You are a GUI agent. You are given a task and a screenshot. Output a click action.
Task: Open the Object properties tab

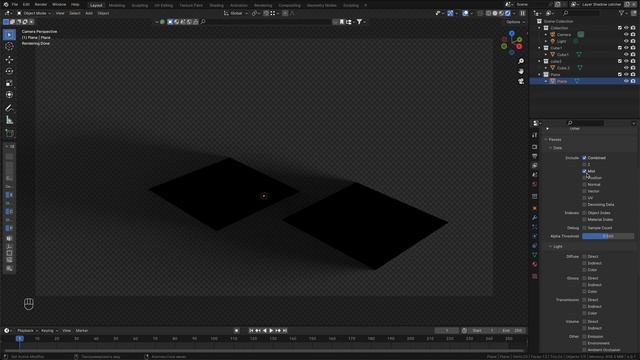[x=535, y=208]
